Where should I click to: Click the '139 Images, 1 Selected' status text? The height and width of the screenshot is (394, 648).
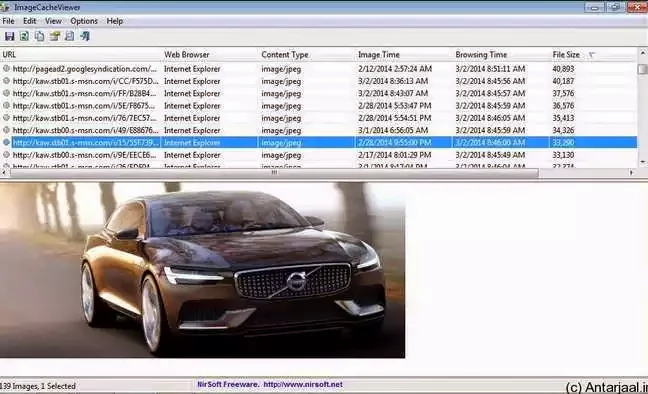tap(38, 386)
